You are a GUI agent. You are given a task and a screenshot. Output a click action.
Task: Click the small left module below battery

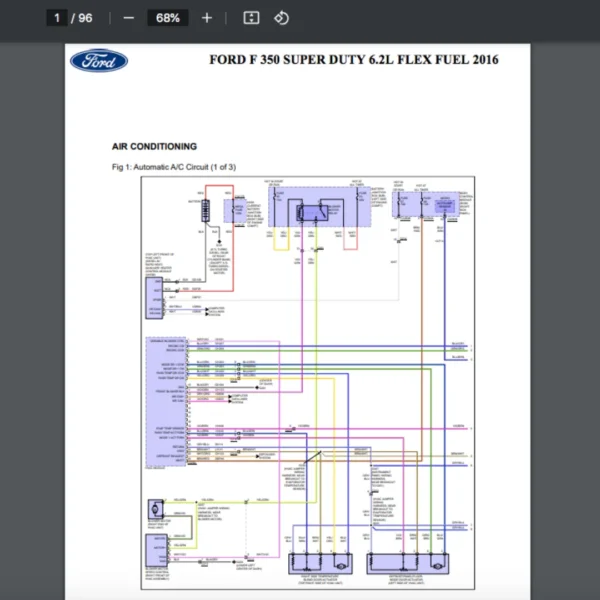(155, 297)
